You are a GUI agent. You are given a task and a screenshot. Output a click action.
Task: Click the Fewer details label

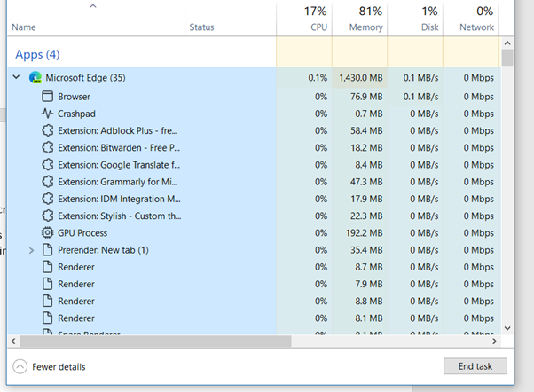tap(59, 367)
